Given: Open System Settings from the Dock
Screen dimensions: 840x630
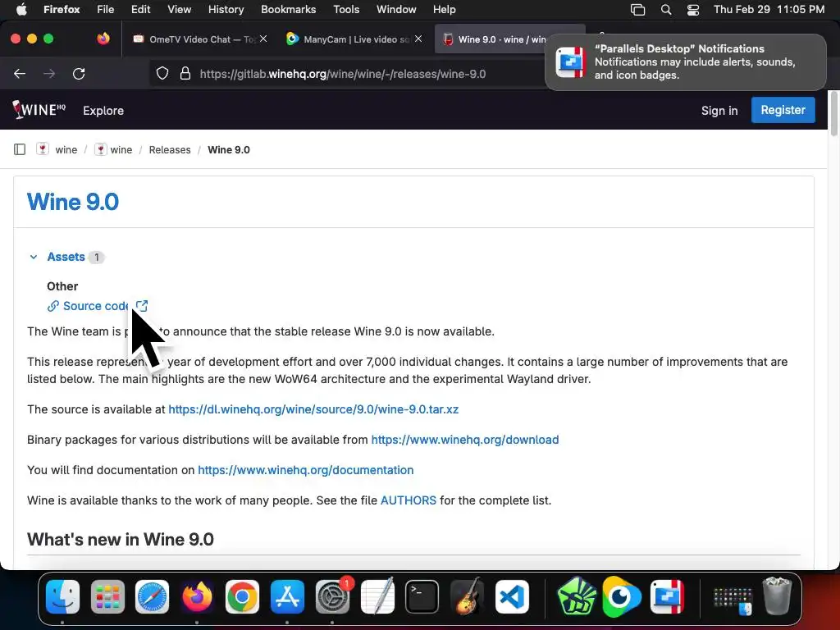Looking at the screenshot, I should pos(332,596).
